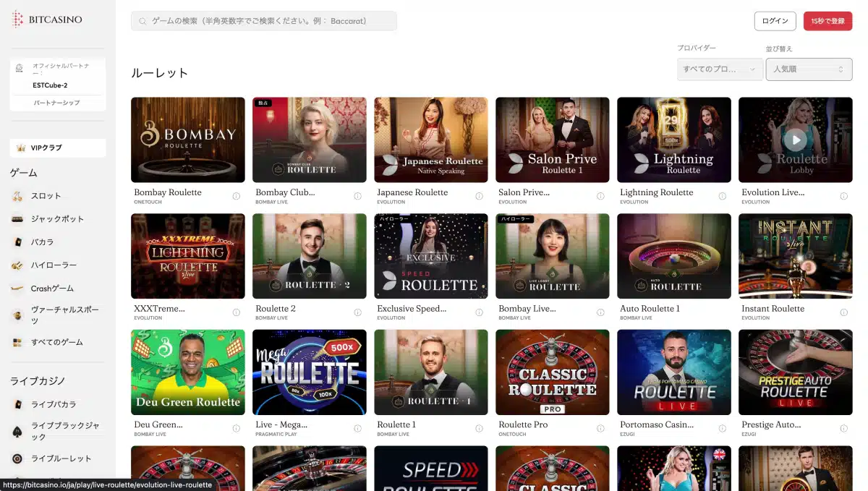Open the VIPクラブ button
Viewport: 868px width, 491px height.
tap(58, 148)
